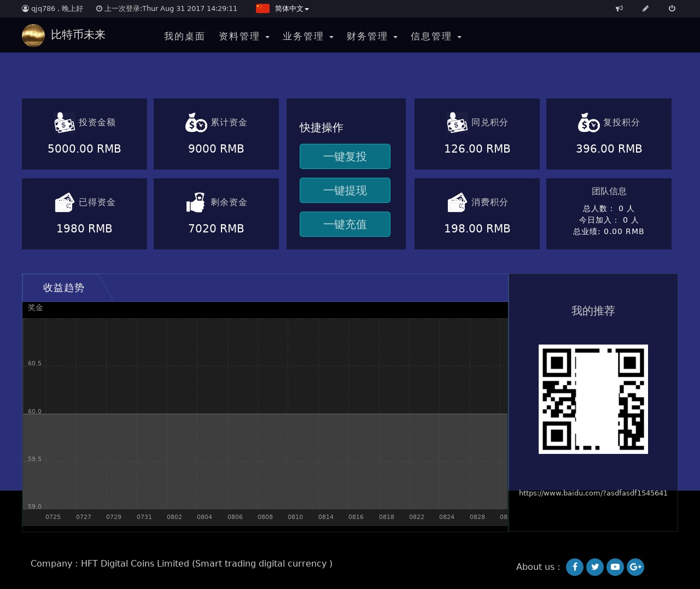Click the 奖金 chart legend label
The width and height of the screenshot is (700, 589).
[x=36, y=308]
